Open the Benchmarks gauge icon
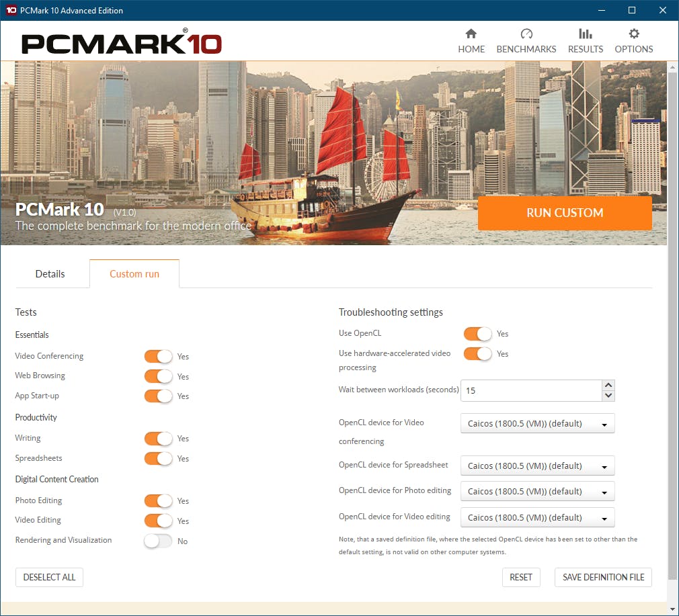The height and width of the screenshot is (616, 679). [526, 34]
